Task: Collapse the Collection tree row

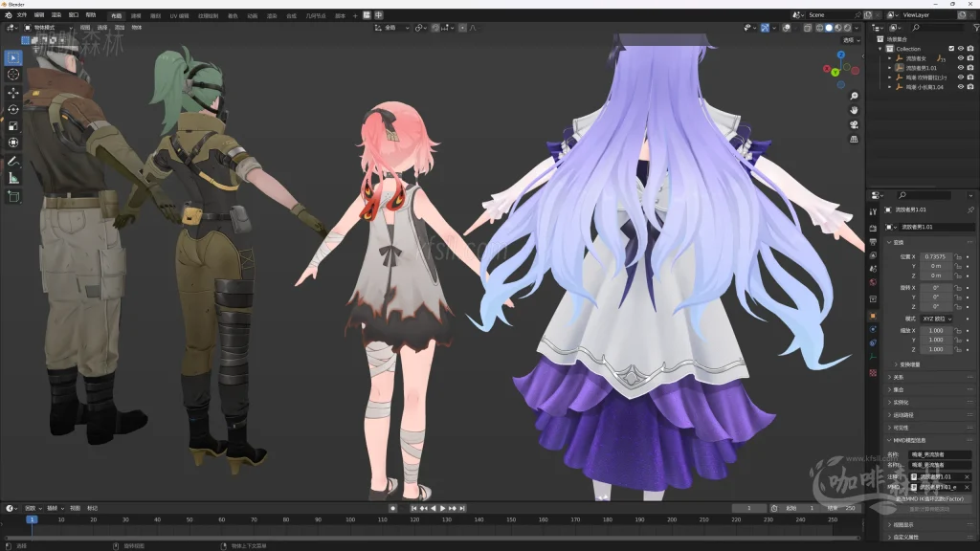Action: click(x=880, y=49)
